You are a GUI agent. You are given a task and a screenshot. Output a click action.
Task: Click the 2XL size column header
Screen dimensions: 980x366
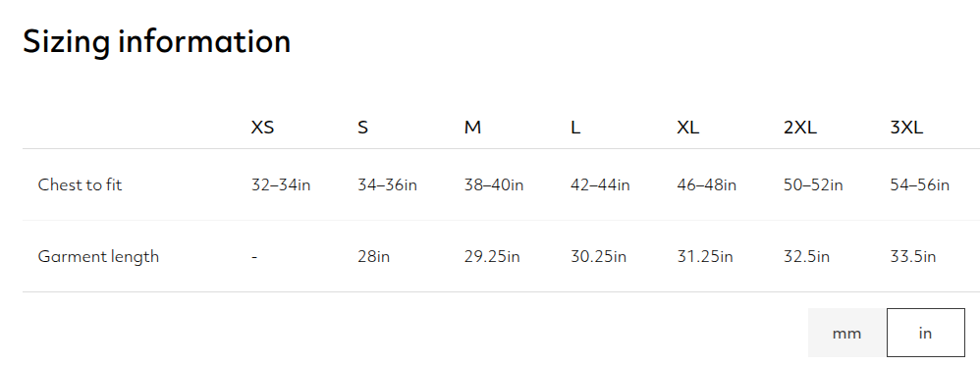pos(800,128)
